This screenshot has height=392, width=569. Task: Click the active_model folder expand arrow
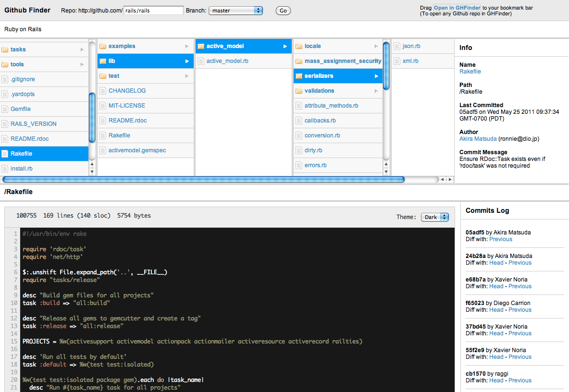coord(285,47)
